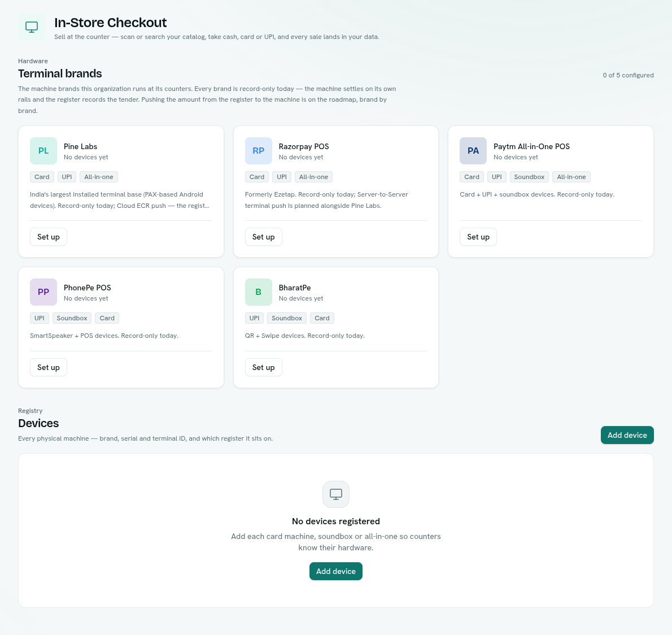Click the SmartSpeaker + POS devices description
The height and width of the screenshot is (635, 672).
[104, 336]
